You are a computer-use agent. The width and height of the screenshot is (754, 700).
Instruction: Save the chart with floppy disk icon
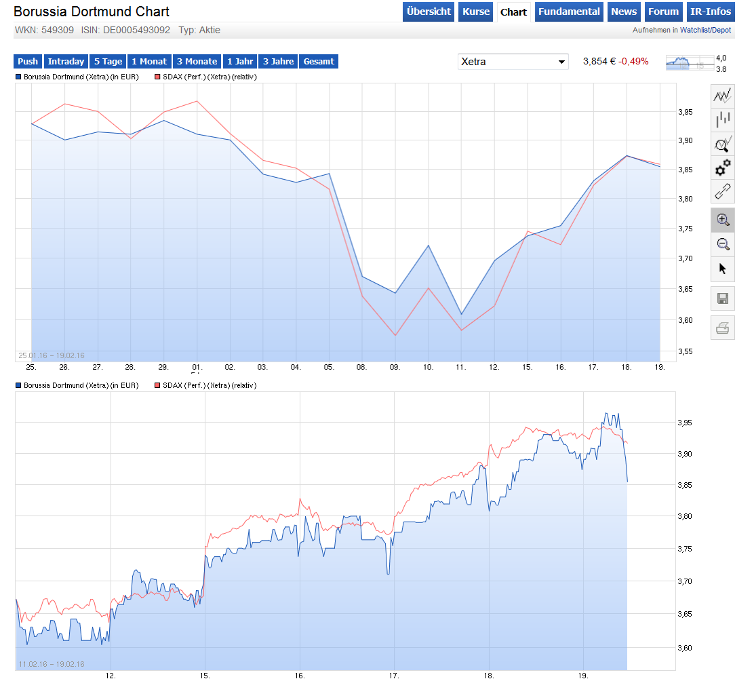[722, 298]
